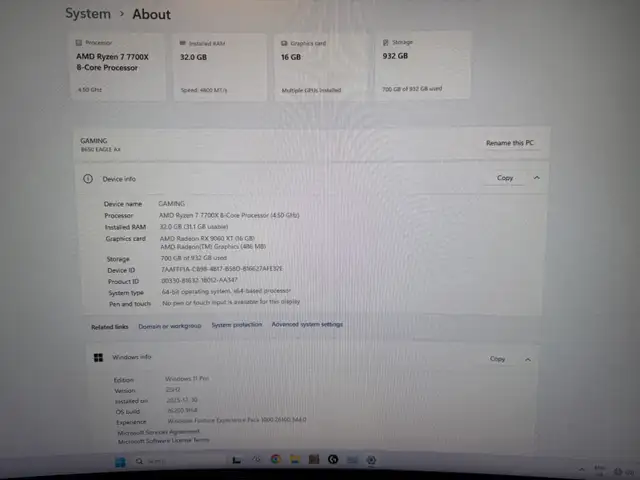The height and width of the screenshot is (480, 640).
Task: Click the Installed RAM card icon
Action: tap(182, 43)
